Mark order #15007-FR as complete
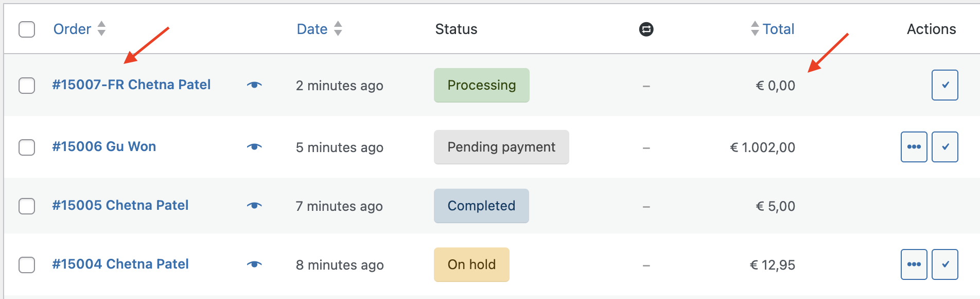The height and width of the screenshot is (299, 980). [x=944, y=85]
